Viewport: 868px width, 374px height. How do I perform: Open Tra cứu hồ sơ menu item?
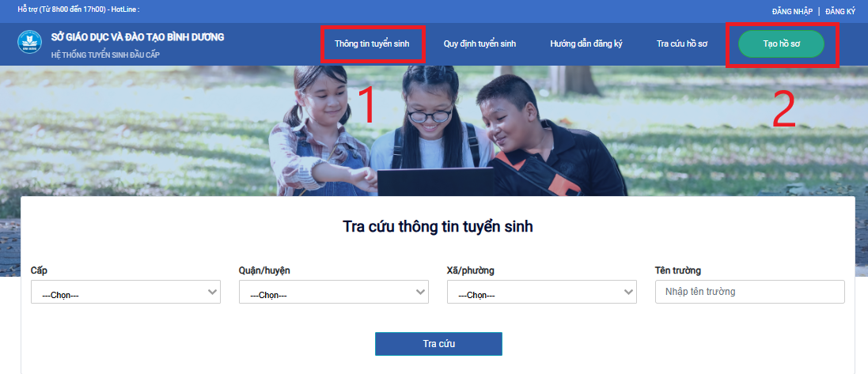coord(682,43)
